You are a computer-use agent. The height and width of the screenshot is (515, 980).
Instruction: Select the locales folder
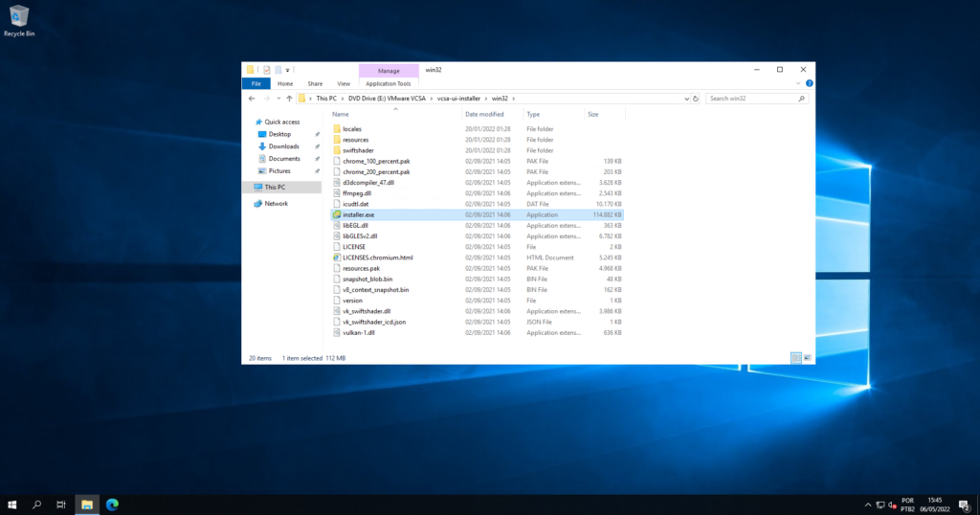point(352,129)
